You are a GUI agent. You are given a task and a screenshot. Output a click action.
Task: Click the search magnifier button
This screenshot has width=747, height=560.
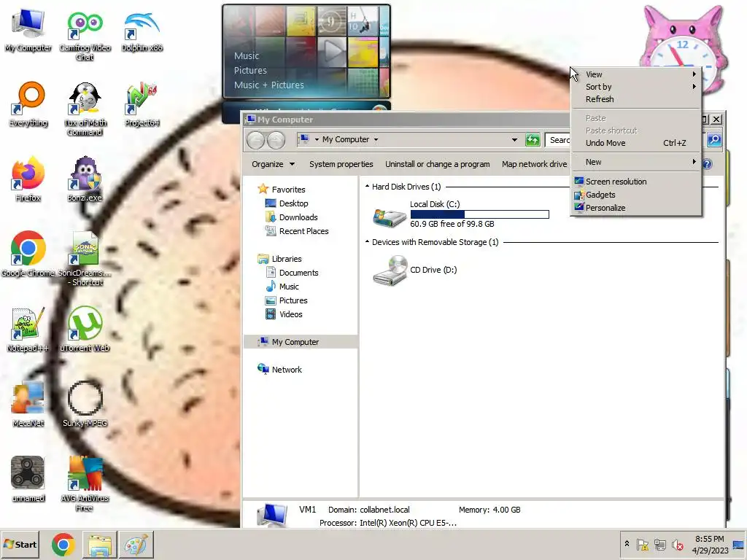714,139
